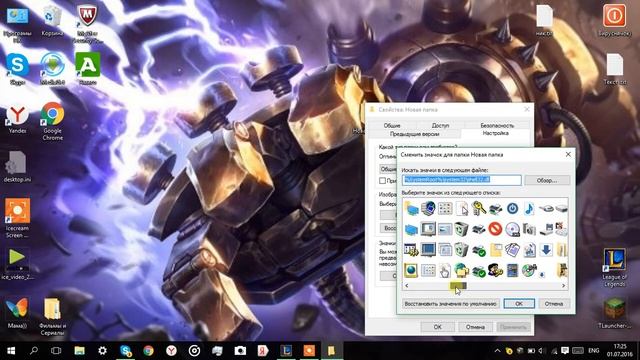Select the Google Chrome desktop icon

pos(52,121)
